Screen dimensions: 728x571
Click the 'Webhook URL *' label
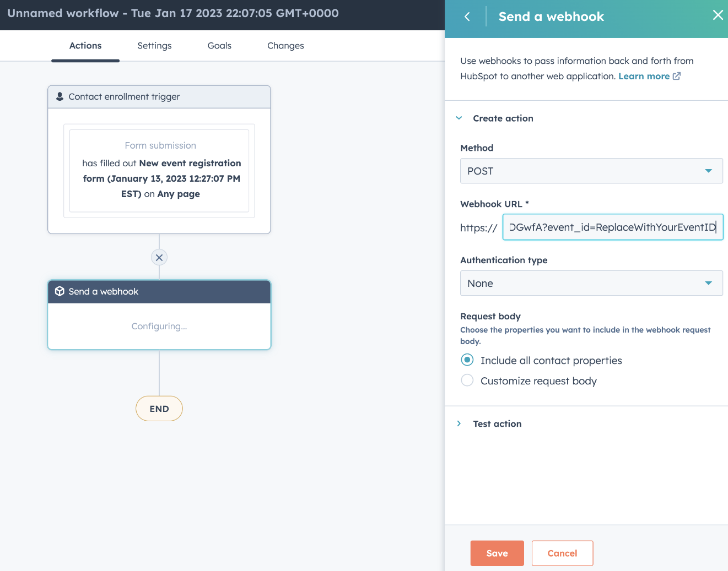click(494, 204)
